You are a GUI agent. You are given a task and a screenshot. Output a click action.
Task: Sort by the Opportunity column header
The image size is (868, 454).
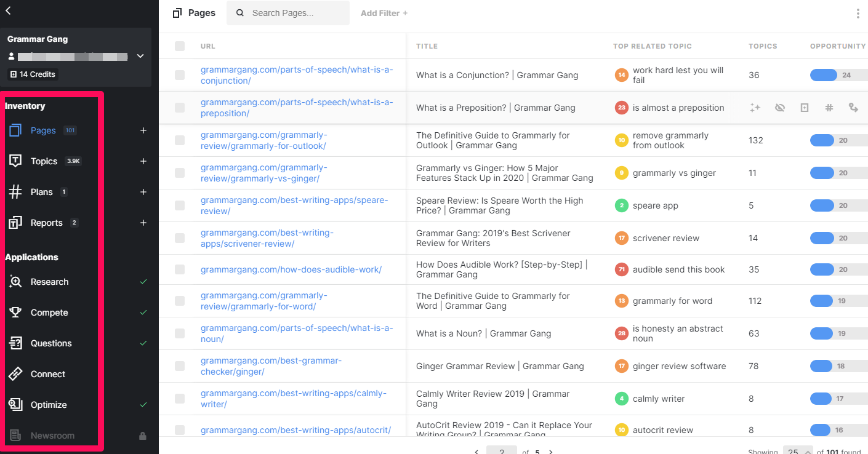pyautogui.click(x=838, y=46)
